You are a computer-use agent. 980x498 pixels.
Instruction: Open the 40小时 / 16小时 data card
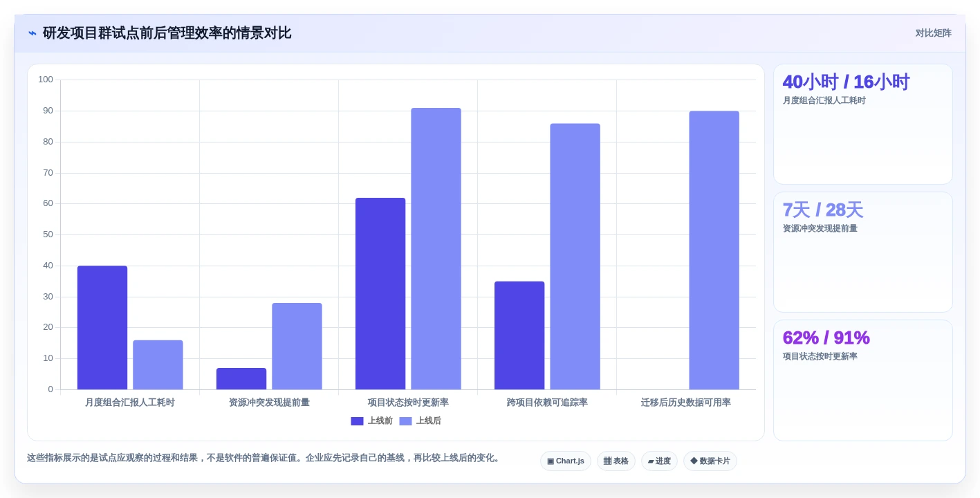[x=863, y=124]
